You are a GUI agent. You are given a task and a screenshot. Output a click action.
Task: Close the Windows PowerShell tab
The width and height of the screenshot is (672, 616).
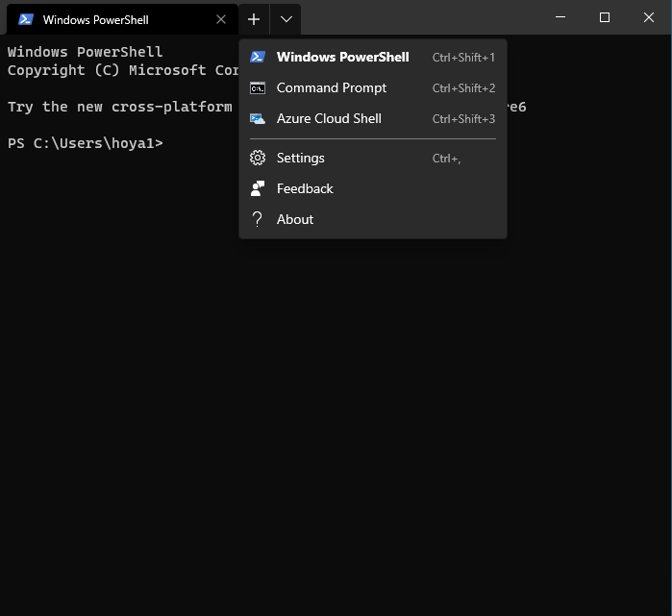pyautogui.click(x=221, y=19)
